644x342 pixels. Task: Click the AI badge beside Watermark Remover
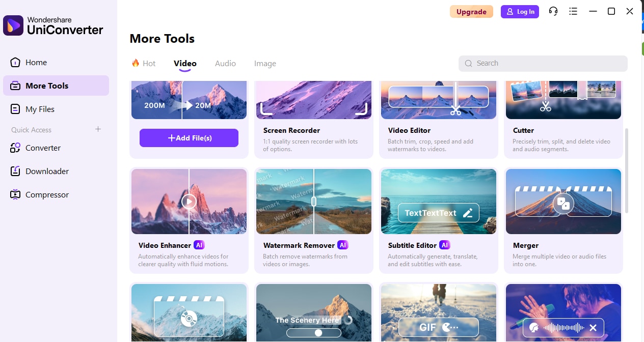[x=343, y=245]
